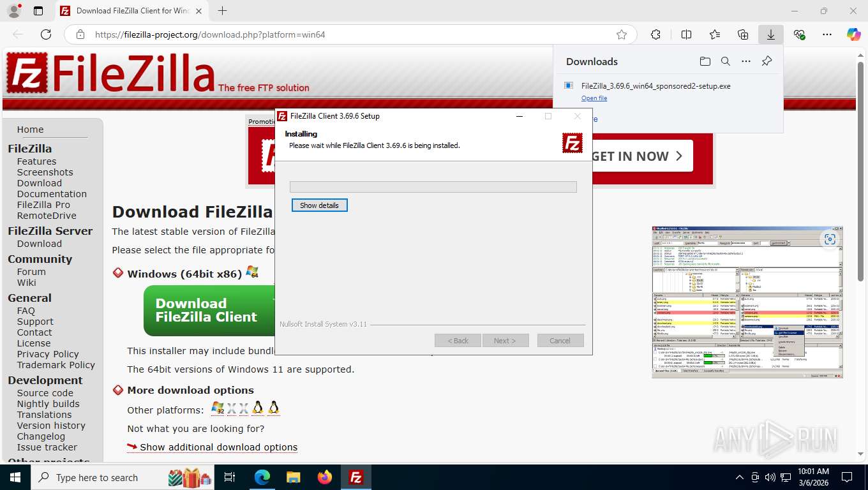Toggle split screen view icon

click(686, 34)
